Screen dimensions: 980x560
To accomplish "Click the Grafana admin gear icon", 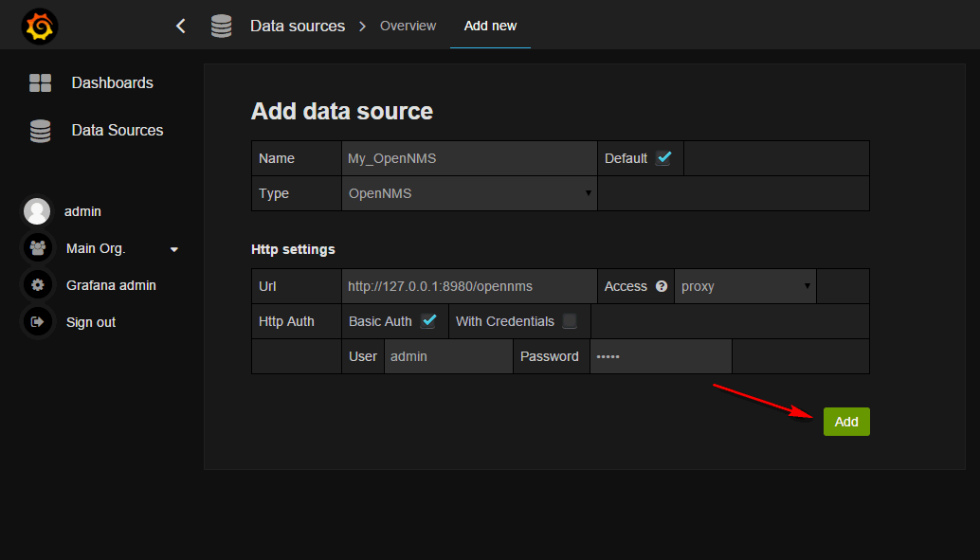I will pos(38,285).
